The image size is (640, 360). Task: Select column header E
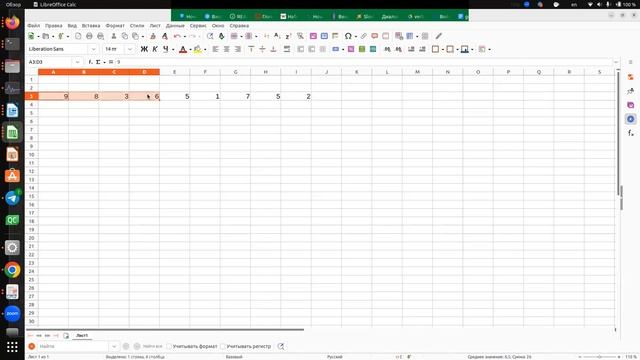(174, 72)
